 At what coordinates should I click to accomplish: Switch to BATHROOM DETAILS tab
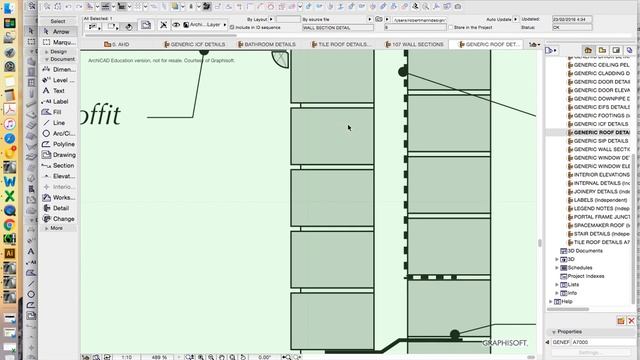[267, 44]
